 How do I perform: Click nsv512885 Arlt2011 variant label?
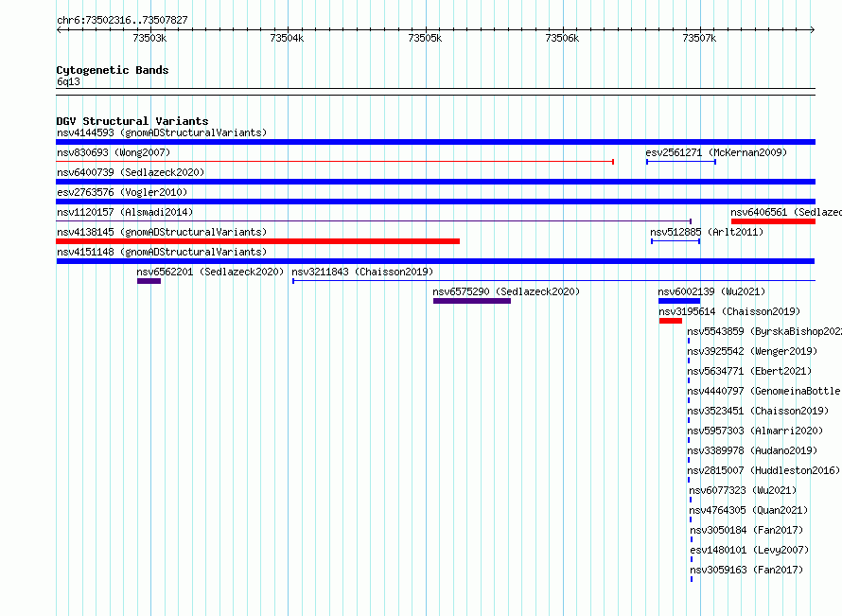tap(707, 232)
